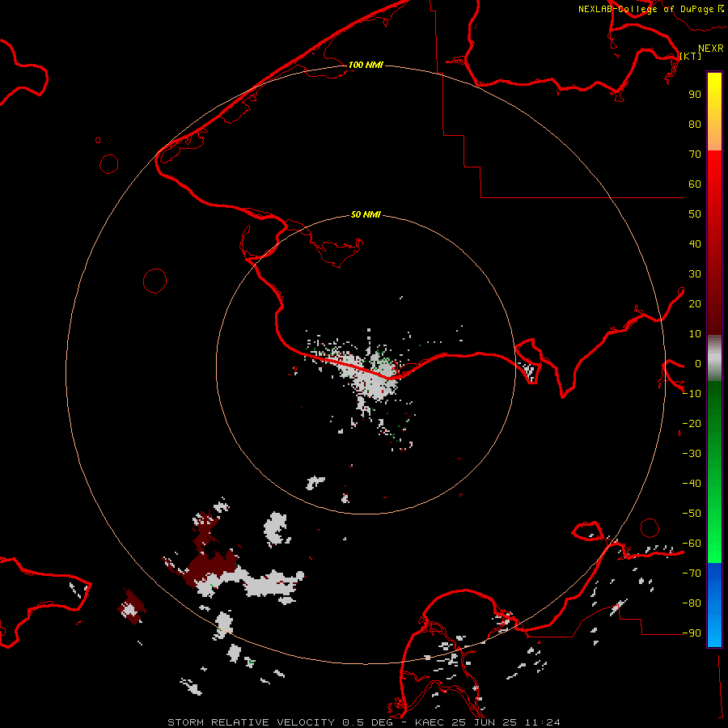Select the -20 tick label
Image resolution: width=728 pixels, height=728 pixels.
tap(692, 423)
